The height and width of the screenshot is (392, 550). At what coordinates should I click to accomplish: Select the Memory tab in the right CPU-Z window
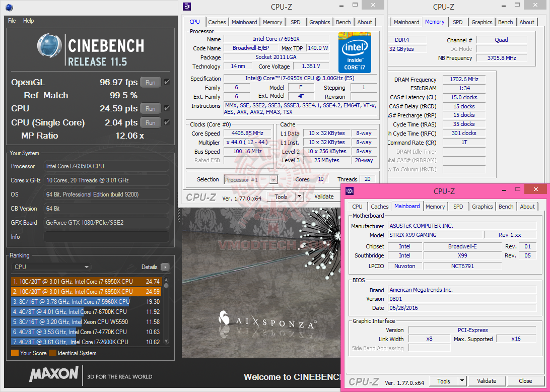(435, 21)
